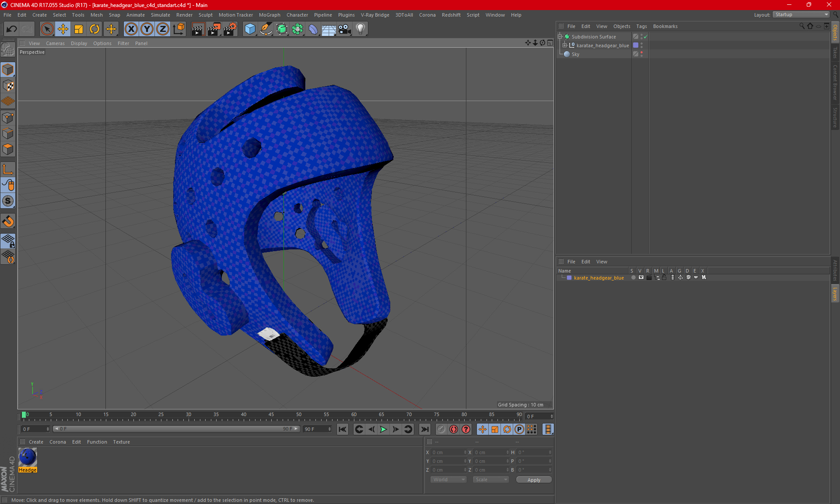Screen dimensions: 840x504
Task: Click the end frame 90 F field
Action: click(x=317, y=429)
